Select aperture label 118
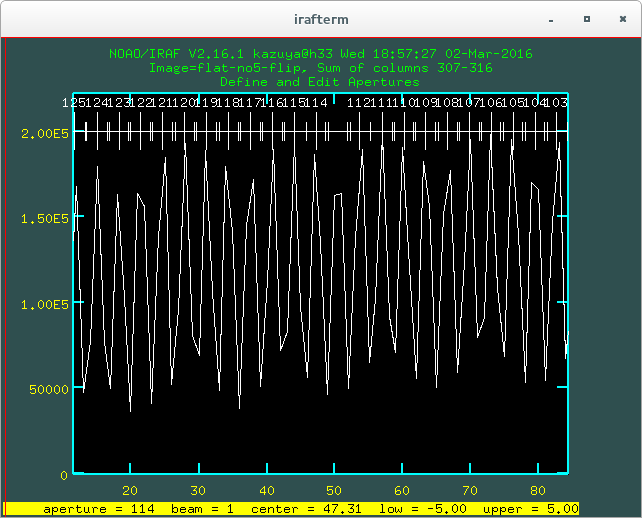Image resolution: width=642 pixels, height=518 pixels. (228, 102)
